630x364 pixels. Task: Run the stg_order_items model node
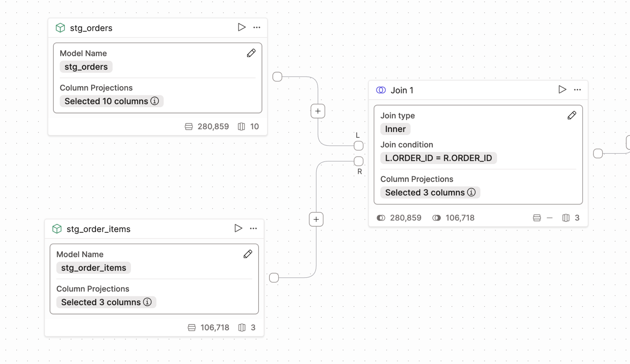(x=238, y=228)
